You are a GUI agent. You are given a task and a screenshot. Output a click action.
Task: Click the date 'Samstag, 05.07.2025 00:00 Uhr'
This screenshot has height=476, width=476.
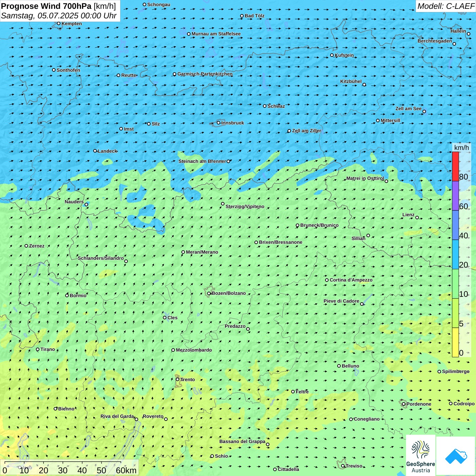59,16
